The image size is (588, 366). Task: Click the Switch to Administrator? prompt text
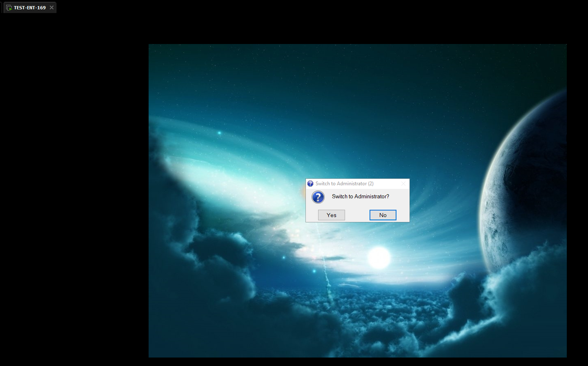click(361, 196)
